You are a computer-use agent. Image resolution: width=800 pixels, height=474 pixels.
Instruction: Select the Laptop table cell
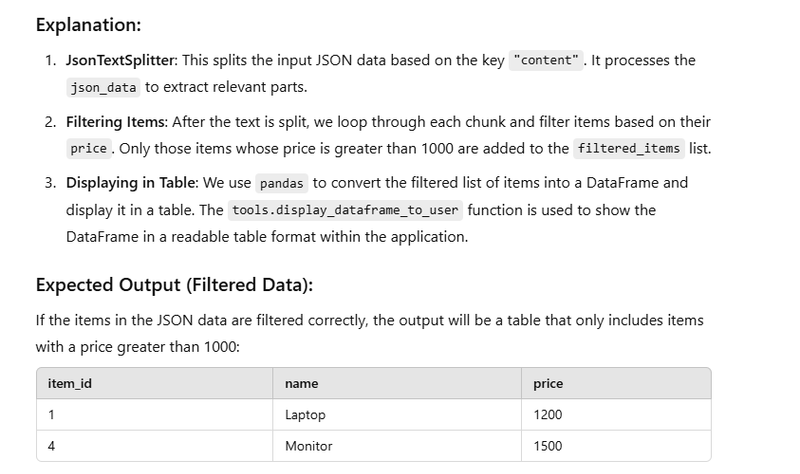[397, 414]
